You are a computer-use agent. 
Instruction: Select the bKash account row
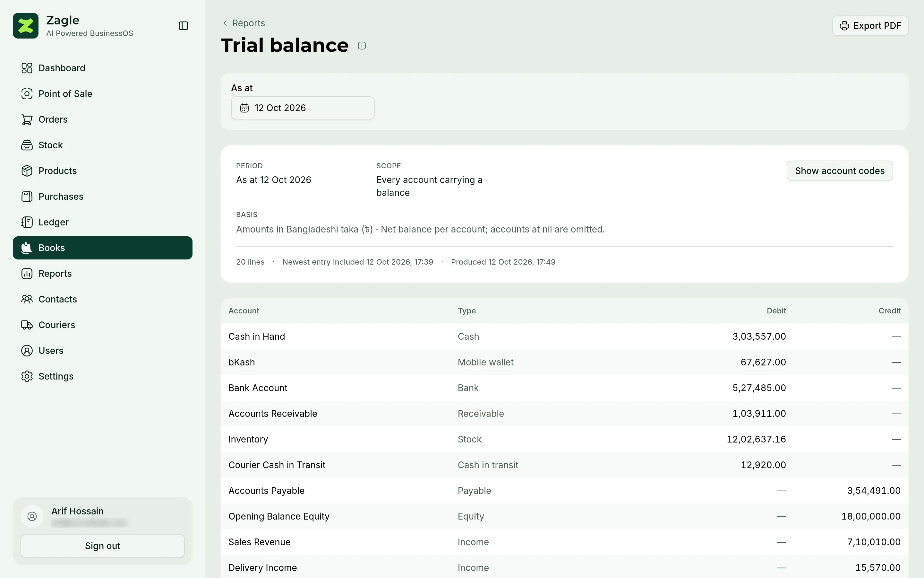tap(564, 362)
